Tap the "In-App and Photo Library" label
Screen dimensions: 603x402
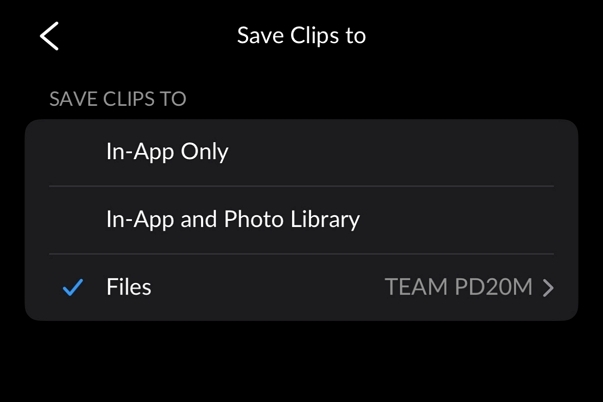point(232,220)
